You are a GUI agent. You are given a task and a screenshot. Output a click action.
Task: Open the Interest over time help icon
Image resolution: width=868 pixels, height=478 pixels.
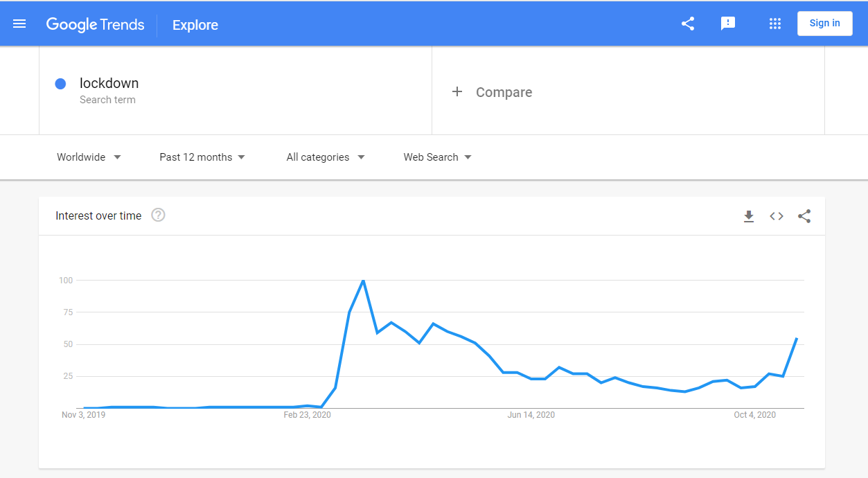coord(158,215)
